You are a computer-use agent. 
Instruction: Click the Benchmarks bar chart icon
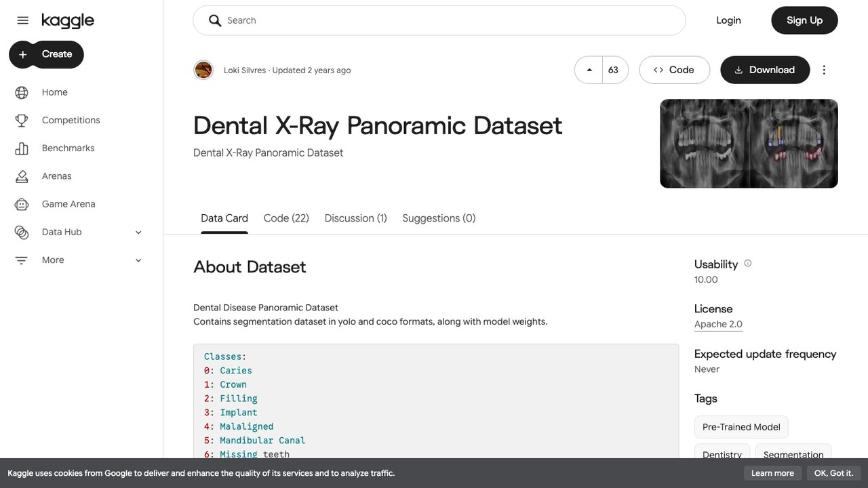pyautogui.click(x=22, y=148)
